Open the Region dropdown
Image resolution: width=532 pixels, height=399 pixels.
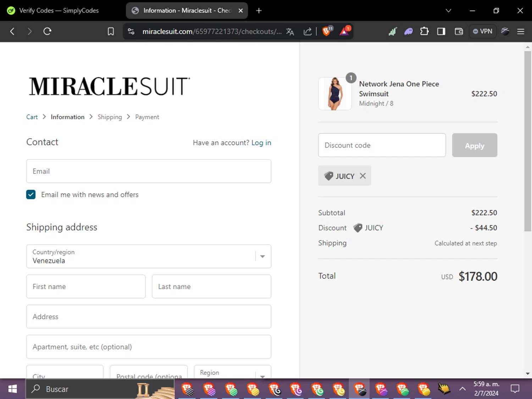click(233, 372)
